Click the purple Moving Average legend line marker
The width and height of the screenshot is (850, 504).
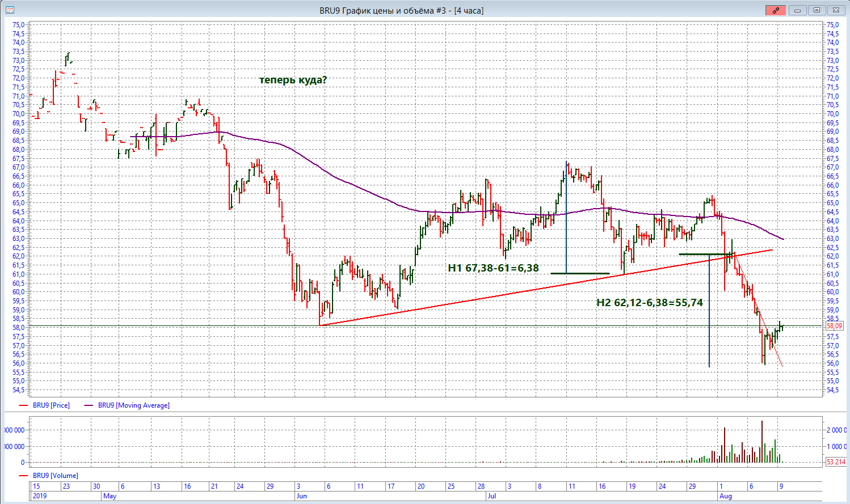point(89,405)
